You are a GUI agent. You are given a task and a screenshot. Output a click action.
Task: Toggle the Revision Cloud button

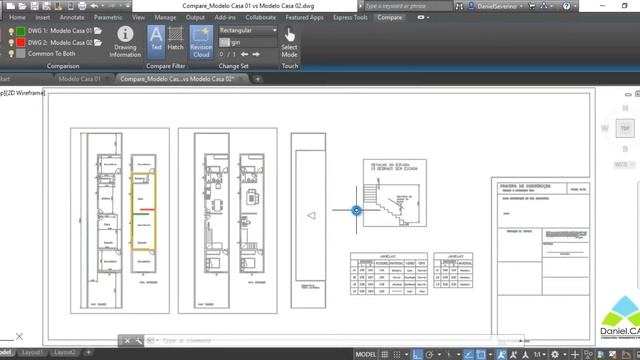pos(201,42)
